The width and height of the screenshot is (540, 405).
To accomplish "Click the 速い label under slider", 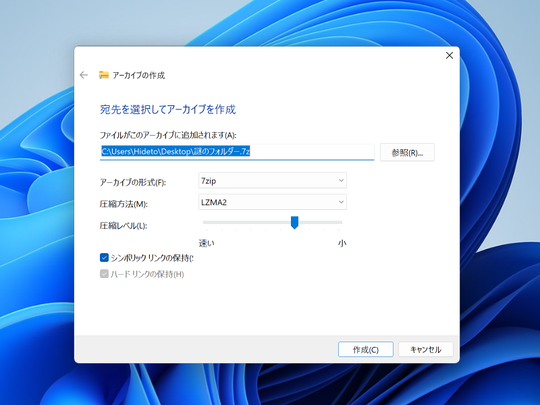I will (x=207, y=243).
